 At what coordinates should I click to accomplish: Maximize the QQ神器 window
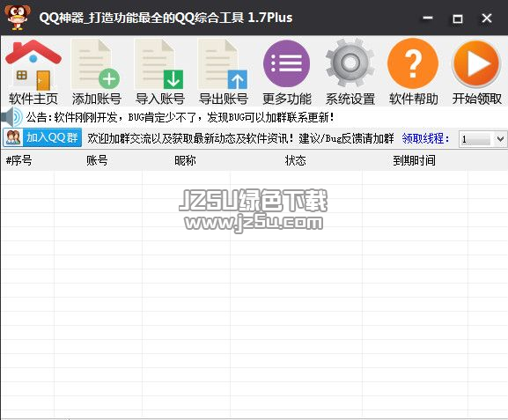[x=457, y=18]
